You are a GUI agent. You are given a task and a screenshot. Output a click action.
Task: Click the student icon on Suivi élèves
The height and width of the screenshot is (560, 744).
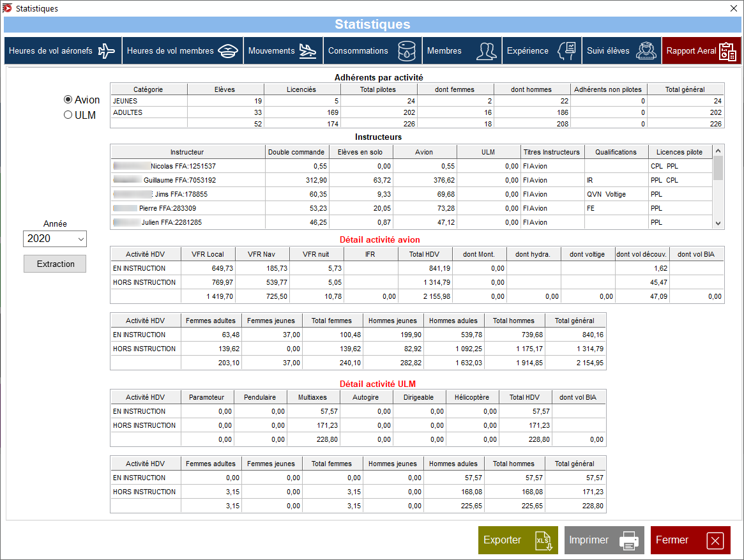coord(646,51)
